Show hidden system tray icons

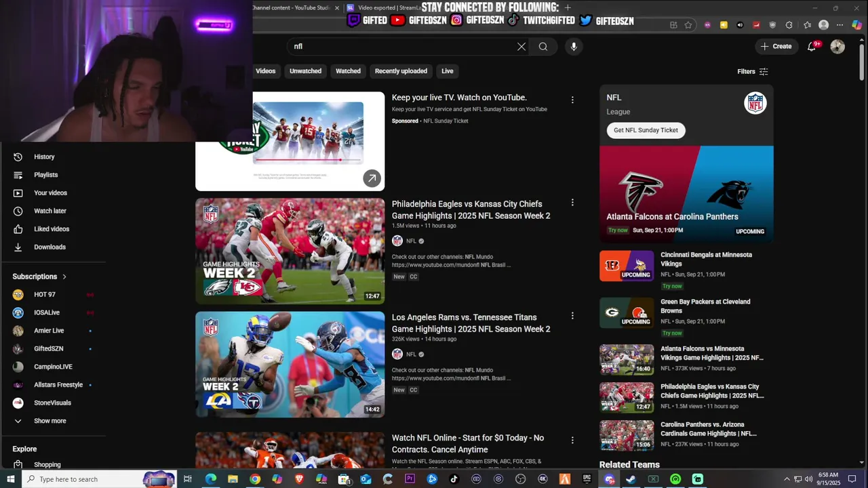coord(787,479)
